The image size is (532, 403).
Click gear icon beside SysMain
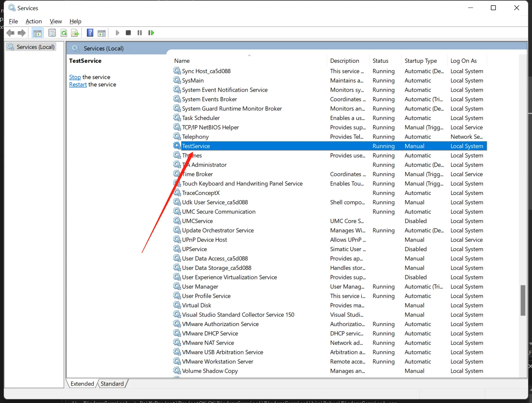pos(177,80)
